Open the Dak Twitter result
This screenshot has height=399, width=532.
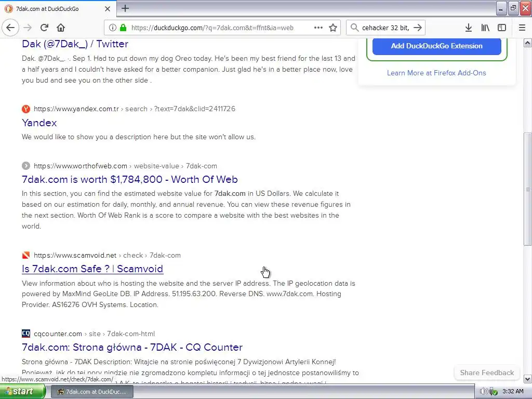(75, 44)
